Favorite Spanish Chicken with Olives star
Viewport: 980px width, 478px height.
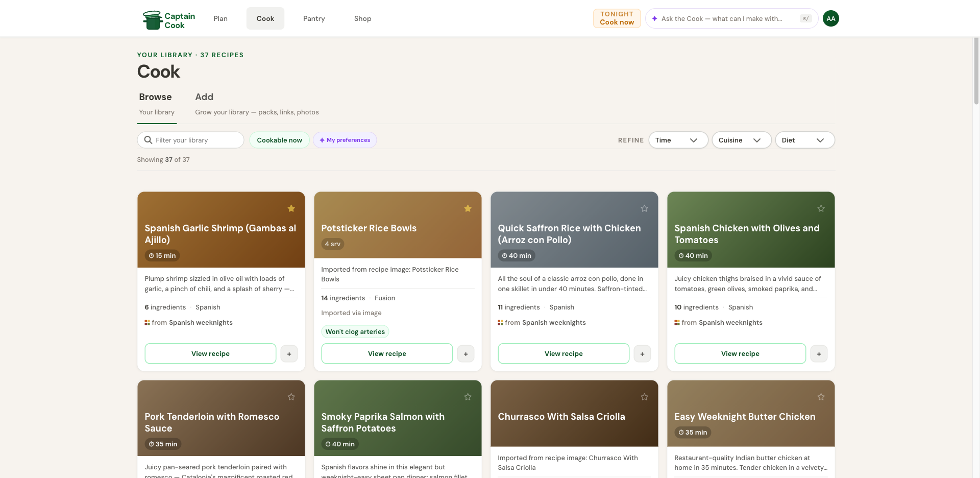(x=821, y=208)
